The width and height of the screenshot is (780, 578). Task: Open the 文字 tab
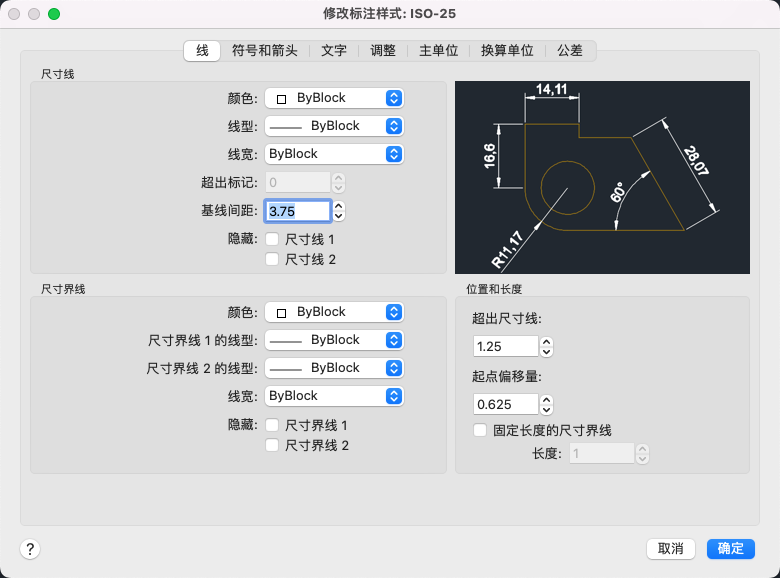(334, 51)
